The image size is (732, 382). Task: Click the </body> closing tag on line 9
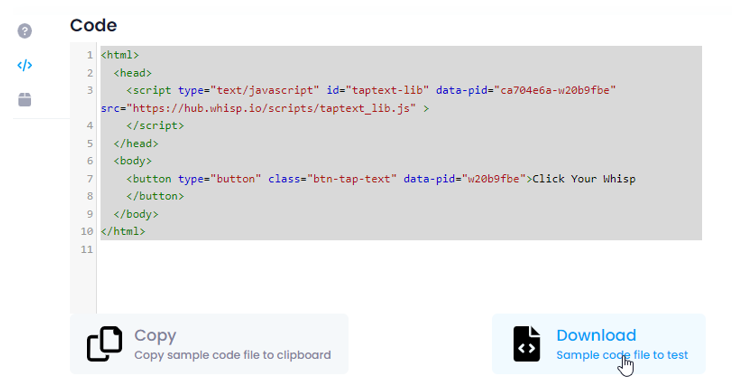pyautogui.click(x=136, y=214)
